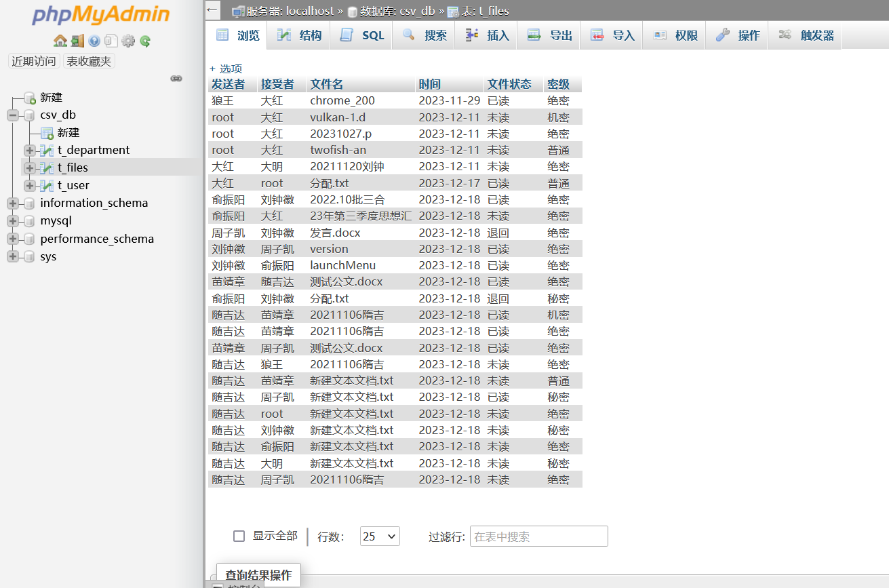Viewport: 889px width, 588px height.
Task: Open performance_schema database in tree
Action: pos(97,239)
